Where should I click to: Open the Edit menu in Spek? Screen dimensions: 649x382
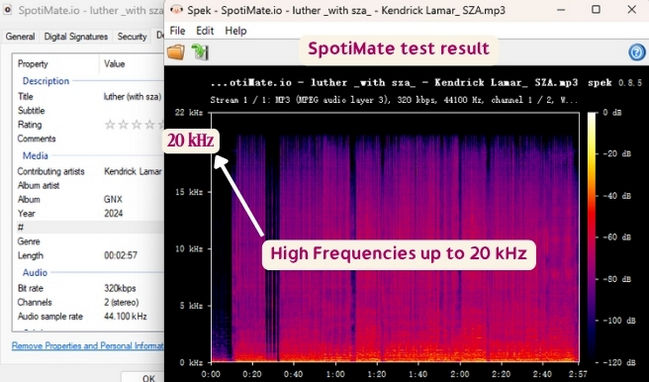point(205,31)
